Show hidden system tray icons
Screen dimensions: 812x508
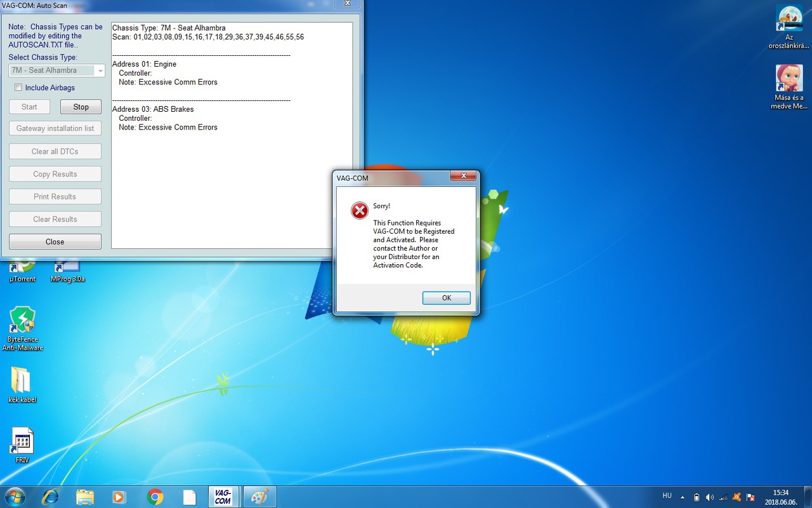coord(683,497)
